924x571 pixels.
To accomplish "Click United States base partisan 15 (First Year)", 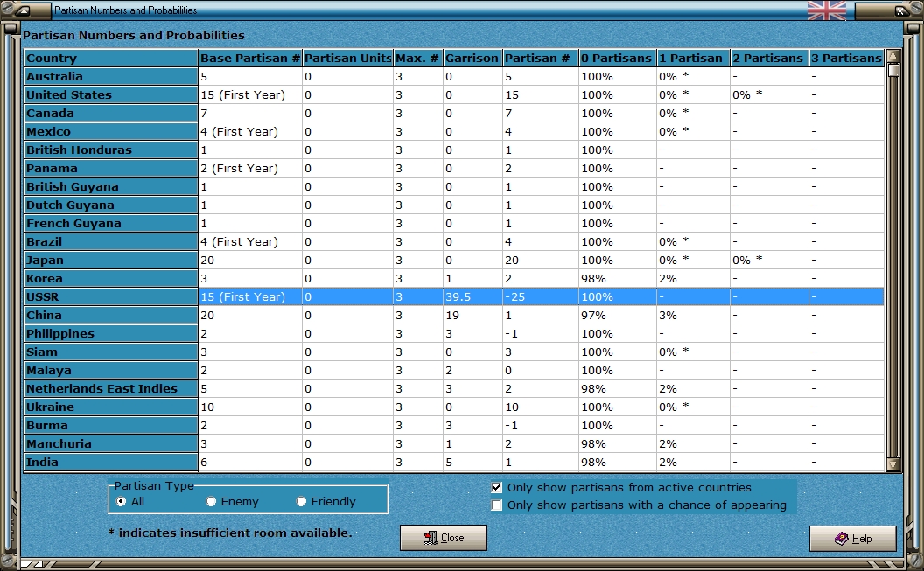I will point(242,94).
